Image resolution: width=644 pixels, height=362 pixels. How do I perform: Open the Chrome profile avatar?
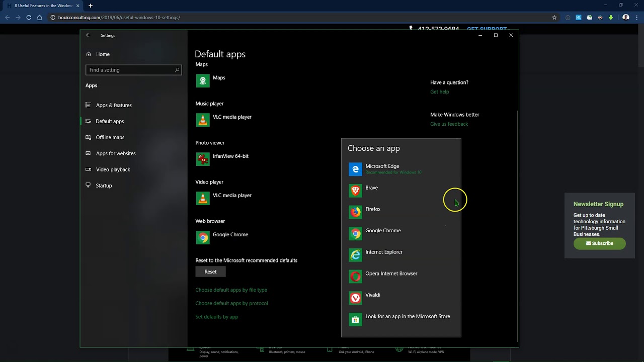coord(626,18)
